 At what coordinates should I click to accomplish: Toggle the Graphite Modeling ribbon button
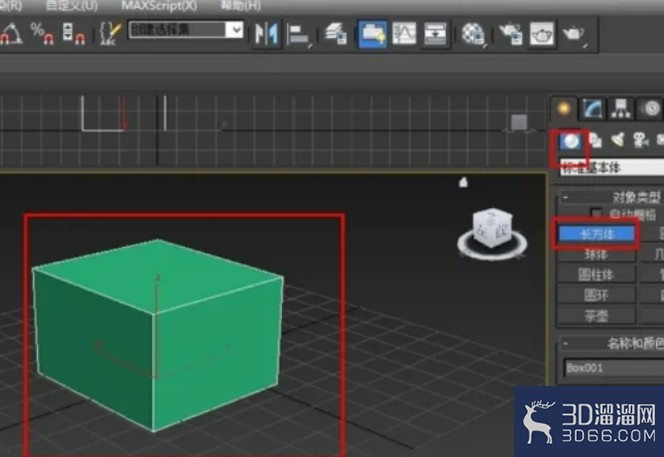pyautogui.click(x=372, y=33)
